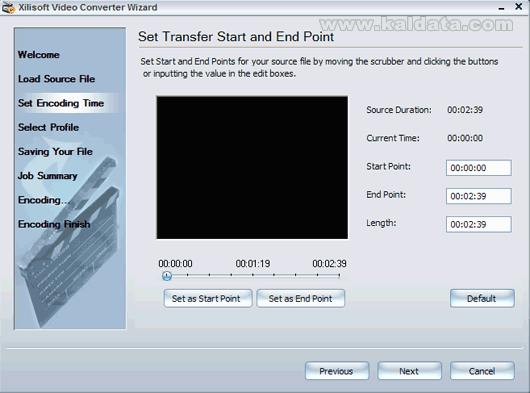Screen dimensions: 530x393
Task: Click the timeline scrubber handle
Action: (x=167, y=276)
